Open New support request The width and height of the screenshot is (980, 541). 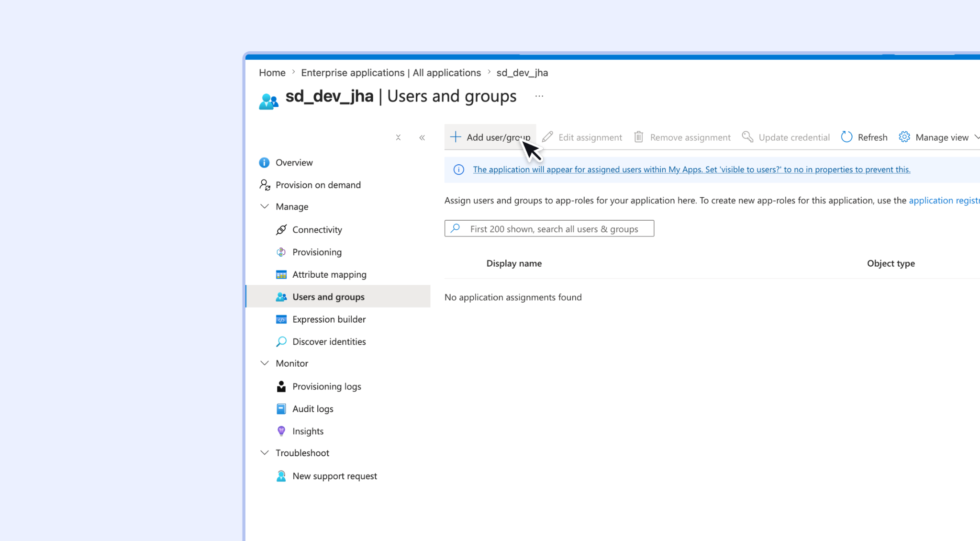334,476
